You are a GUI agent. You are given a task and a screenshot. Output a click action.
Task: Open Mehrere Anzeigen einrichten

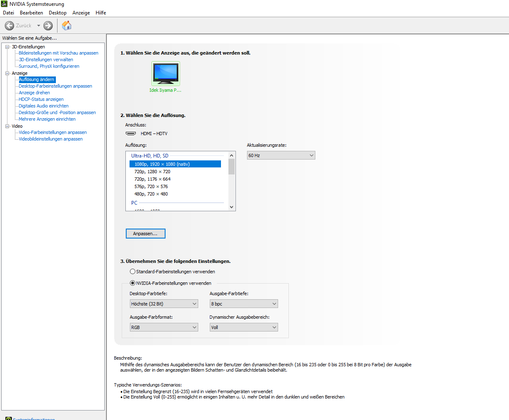tap(47, 119)
